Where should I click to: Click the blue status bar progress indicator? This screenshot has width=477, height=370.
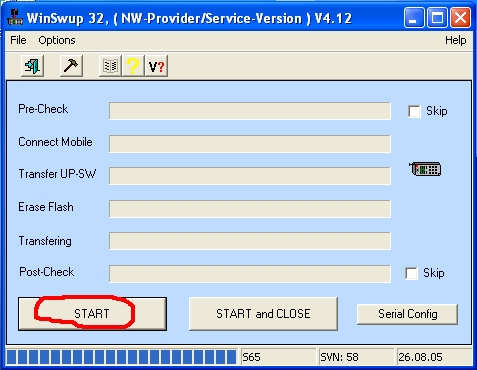point(122,357)
